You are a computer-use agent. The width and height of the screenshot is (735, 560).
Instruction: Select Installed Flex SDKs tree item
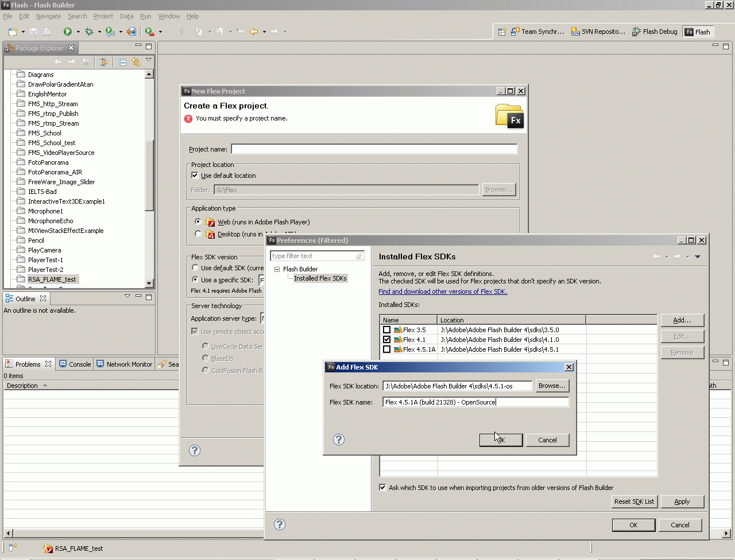[x=320, y=278]
